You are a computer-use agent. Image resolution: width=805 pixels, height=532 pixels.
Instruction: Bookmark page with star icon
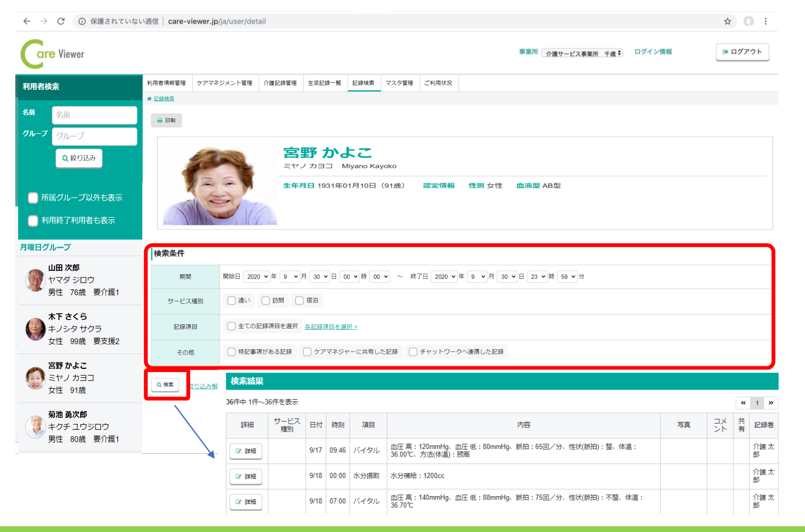(727, 21)
